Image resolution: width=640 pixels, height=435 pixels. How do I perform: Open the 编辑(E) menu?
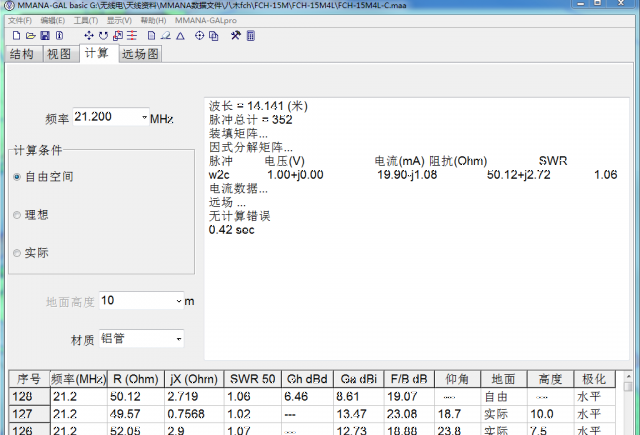(x=53, y=20)
